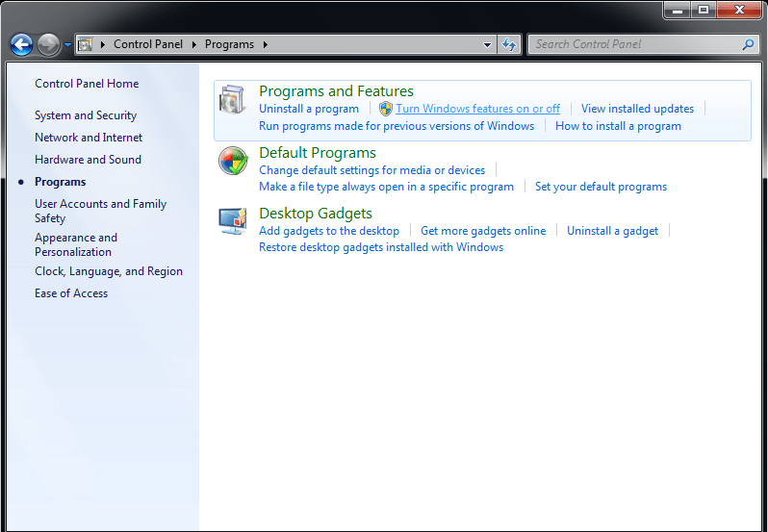Open the Desktop Gadgets heading
Viewport: 768px width, 532px height.
pyautogui.click(x=316, y=214)
